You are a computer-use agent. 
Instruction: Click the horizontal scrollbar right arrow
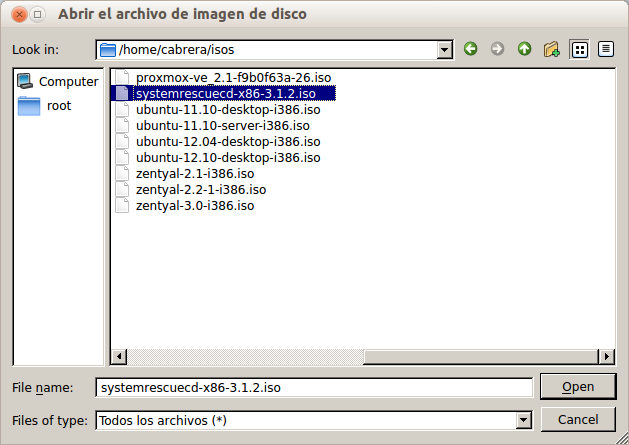coord(606,356)
